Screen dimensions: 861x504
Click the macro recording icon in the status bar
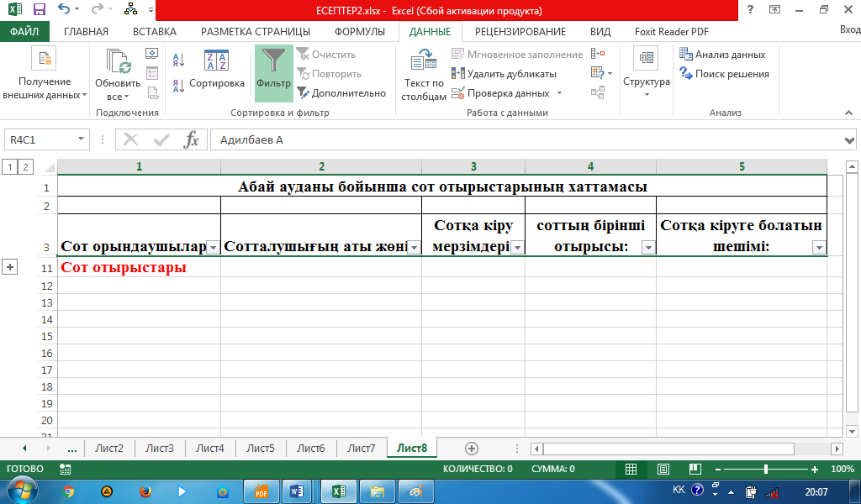(65, 469)
